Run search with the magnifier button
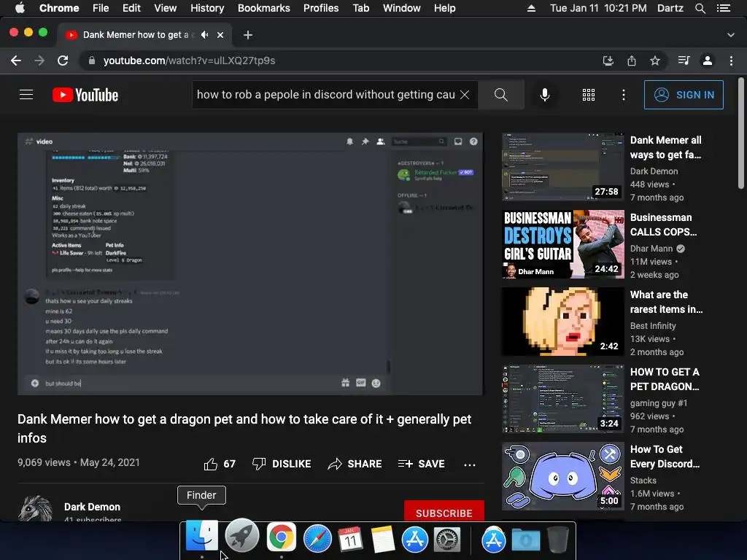 (500, 95)
